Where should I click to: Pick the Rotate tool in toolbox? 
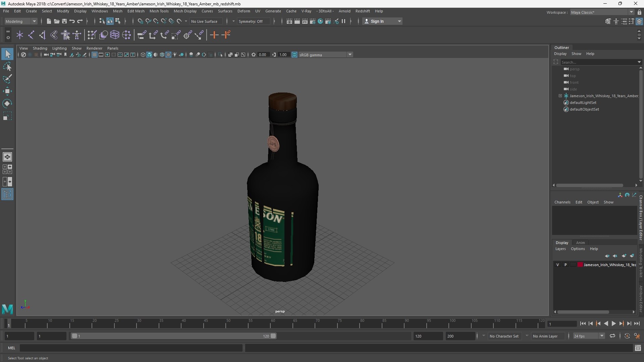(x=7, y=104)
